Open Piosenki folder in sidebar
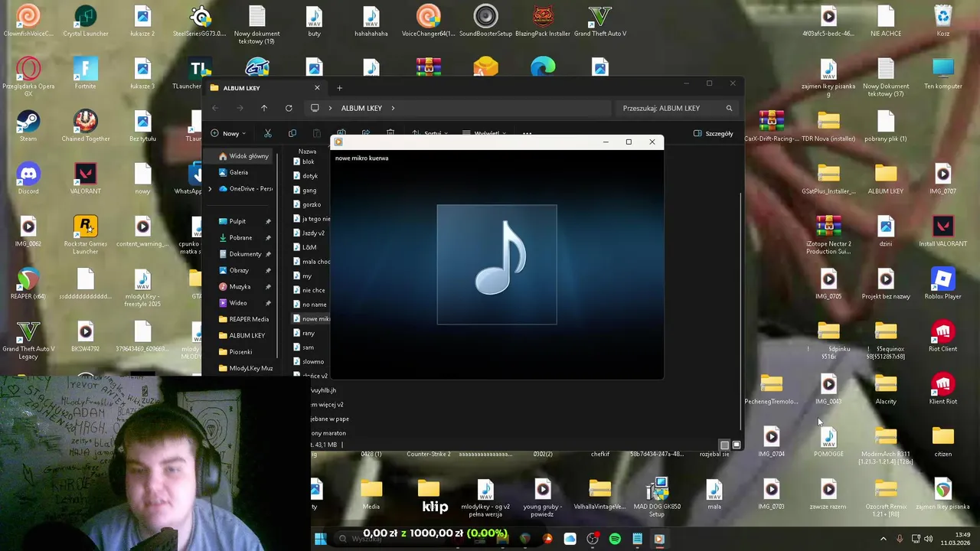Image resolution: width=980 pixels, height=551 pixels. 240,352
